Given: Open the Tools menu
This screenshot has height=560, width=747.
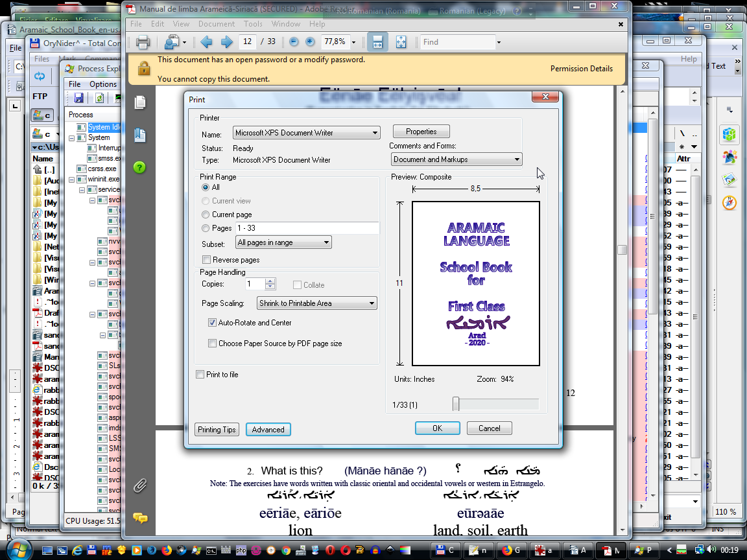Looking at the screenshot, I should click(x=253, y=24).
